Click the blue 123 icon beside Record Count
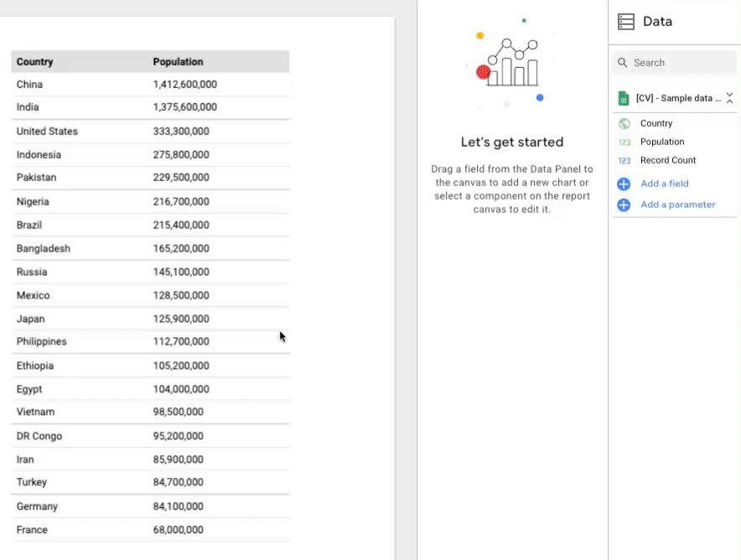The width and height of the screenshot is (741, 560). pyautogui.click(x=624, y=161)
